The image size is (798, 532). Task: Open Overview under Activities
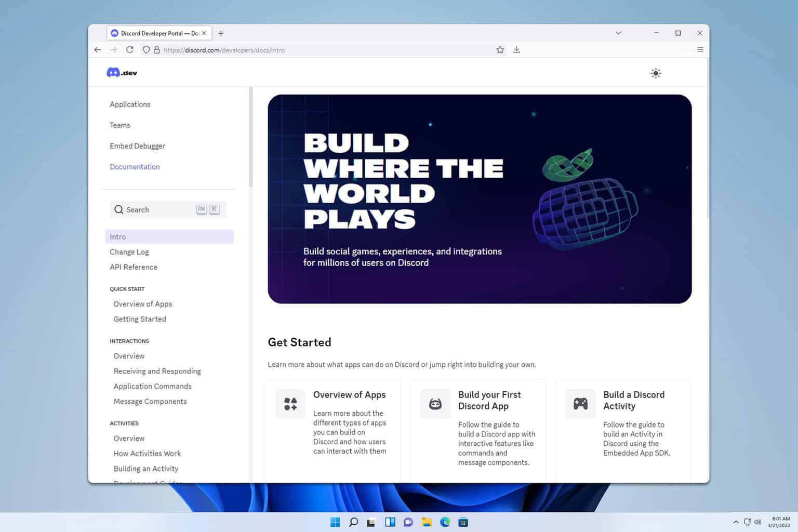coord(129,438)
